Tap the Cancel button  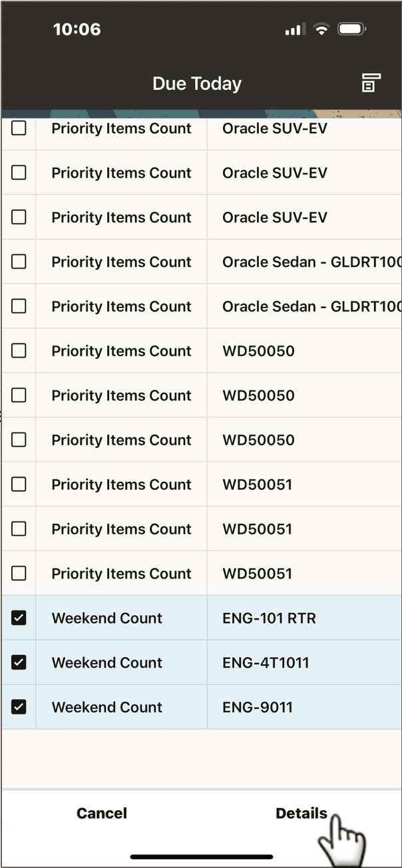click(101, 813)
